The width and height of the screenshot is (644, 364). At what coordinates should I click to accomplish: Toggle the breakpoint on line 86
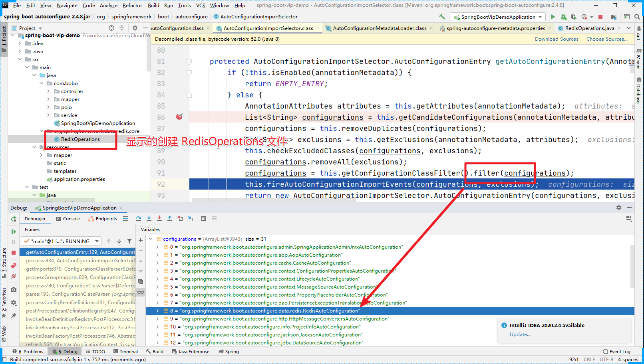pyautogui.click(x=179, y=117)
